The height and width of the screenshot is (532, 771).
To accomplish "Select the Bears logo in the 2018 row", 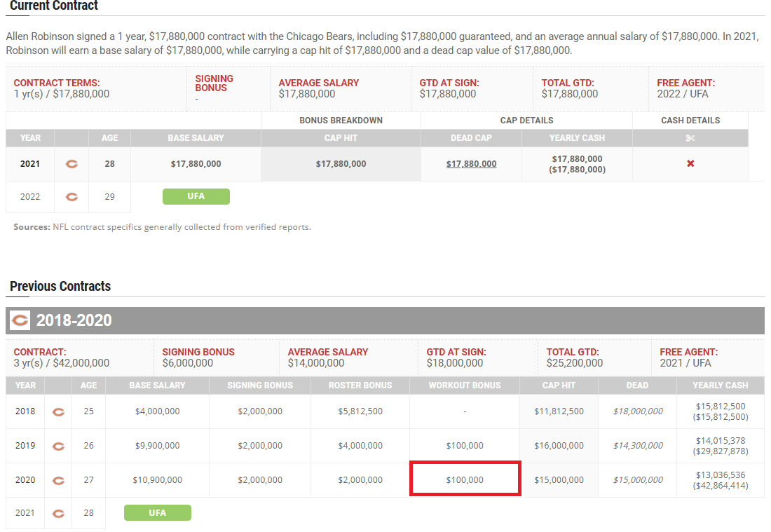I will tap(59, 411).
